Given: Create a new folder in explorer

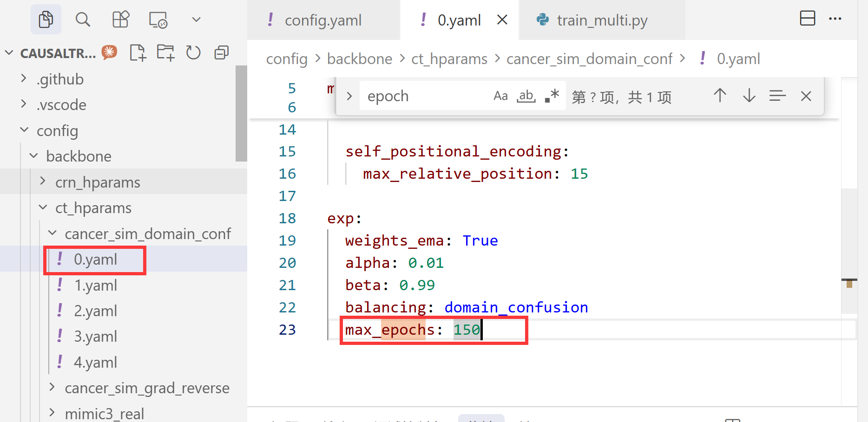Looking at the screenshot, I should click(165, 52).
